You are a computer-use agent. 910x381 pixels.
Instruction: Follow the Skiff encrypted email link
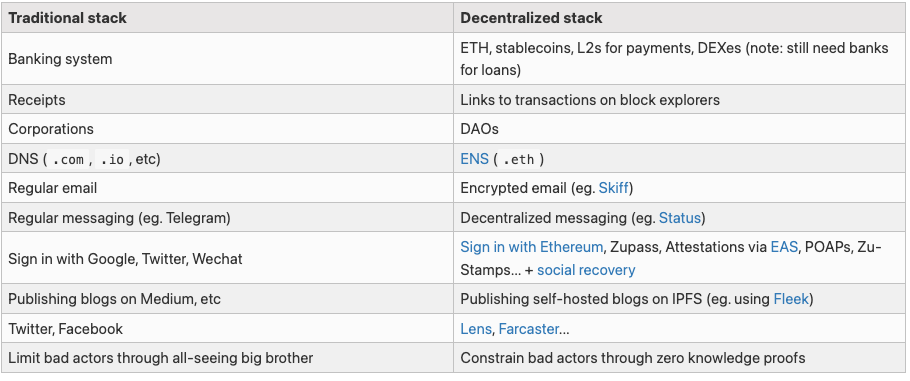tap(613, 188)
